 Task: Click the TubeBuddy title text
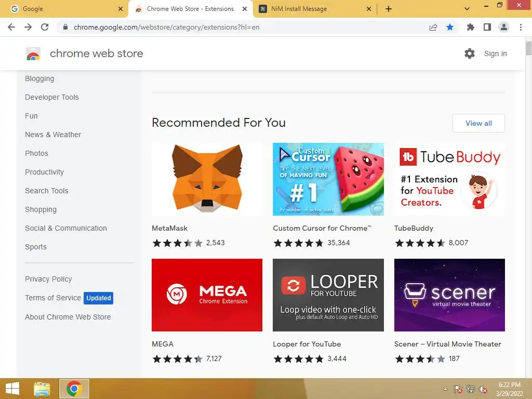pos(414,229)
